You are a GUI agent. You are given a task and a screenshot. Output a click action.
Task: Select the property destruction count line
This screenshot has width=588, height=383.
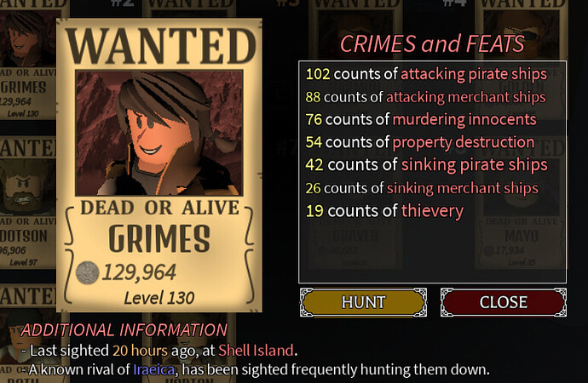click(x=420, y=142)
